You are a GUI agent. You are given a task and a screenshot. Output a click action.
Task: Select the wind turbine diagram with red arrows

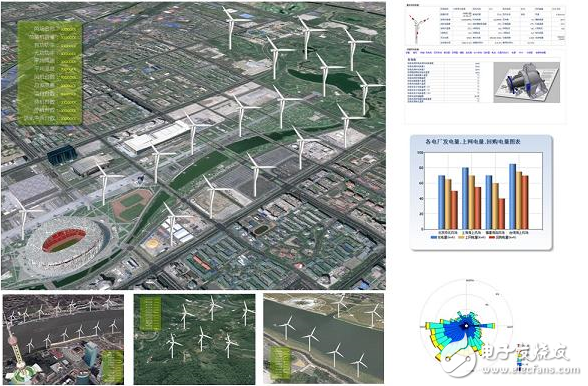click(419, 26)
